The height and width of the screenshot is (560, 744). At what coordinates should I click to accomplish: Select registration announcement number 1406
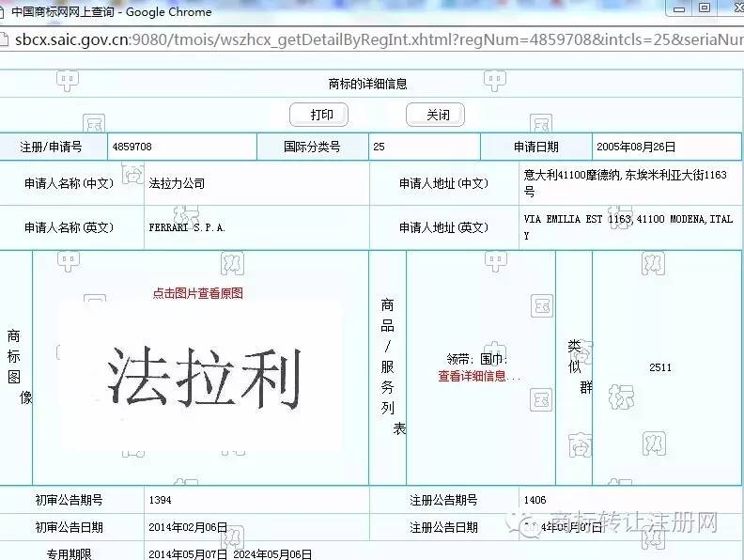pos(535,500)
